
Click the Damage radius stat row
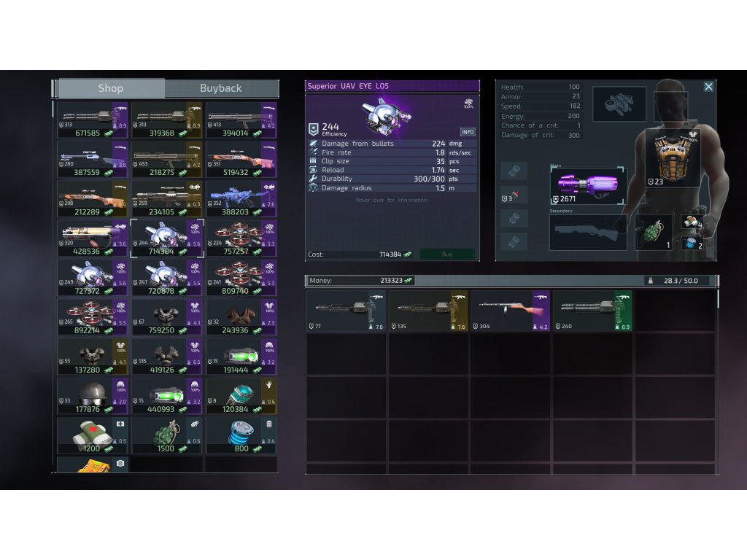click(392, 188)
